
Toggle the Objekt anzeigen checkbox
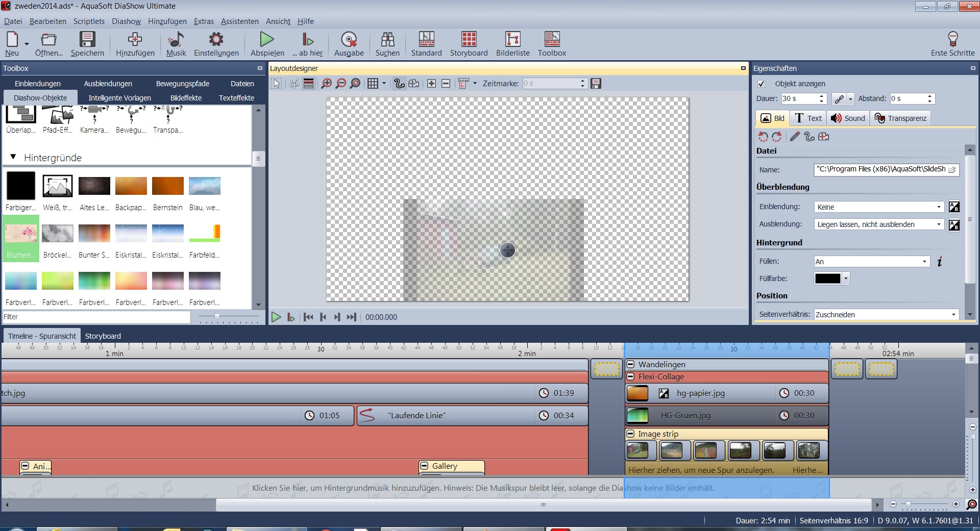click(x=762, y=84)
